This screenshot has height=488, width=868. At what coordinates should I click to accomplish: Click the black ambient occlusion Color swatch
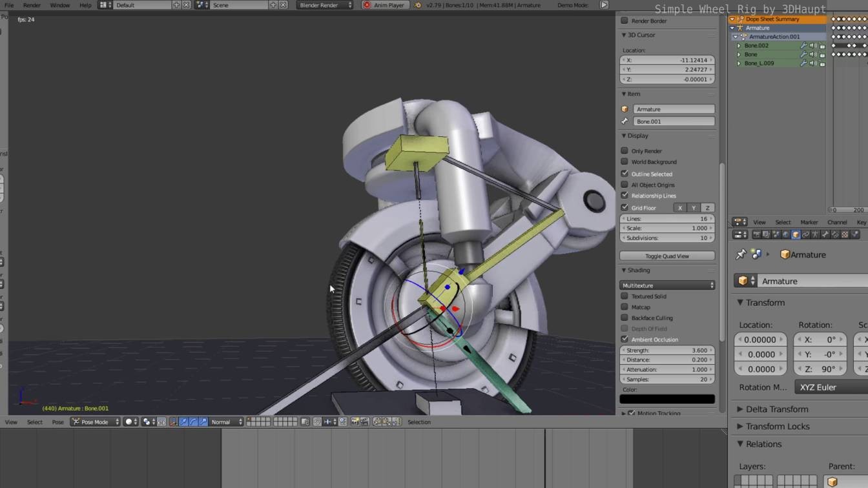click(x=667, y=398)
